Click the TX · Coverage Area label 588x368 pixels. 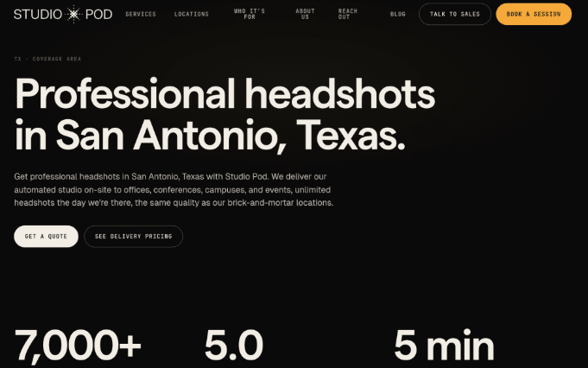pyautogui.click(x=47, y=59)
